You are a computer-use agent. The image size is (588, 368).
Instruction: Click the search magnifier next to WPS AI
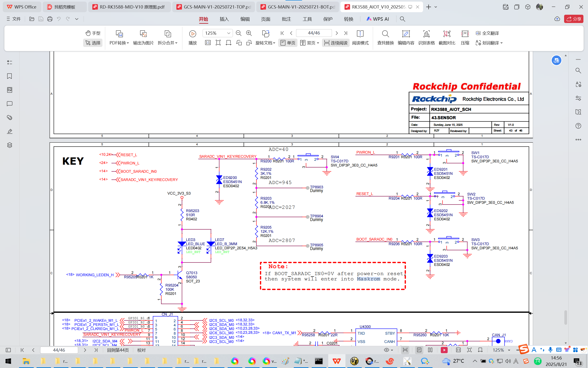[402, 19]
